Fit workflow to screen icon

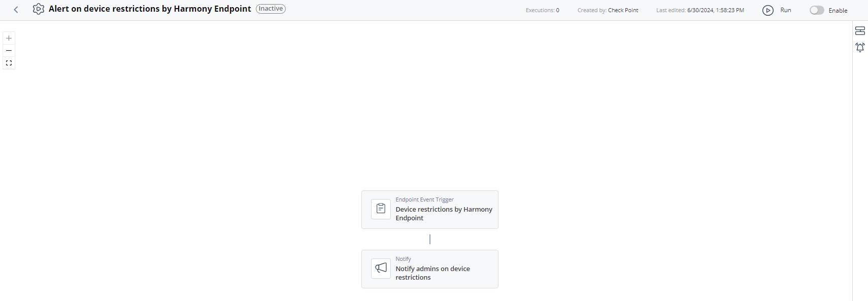click(x=9, y=63)
